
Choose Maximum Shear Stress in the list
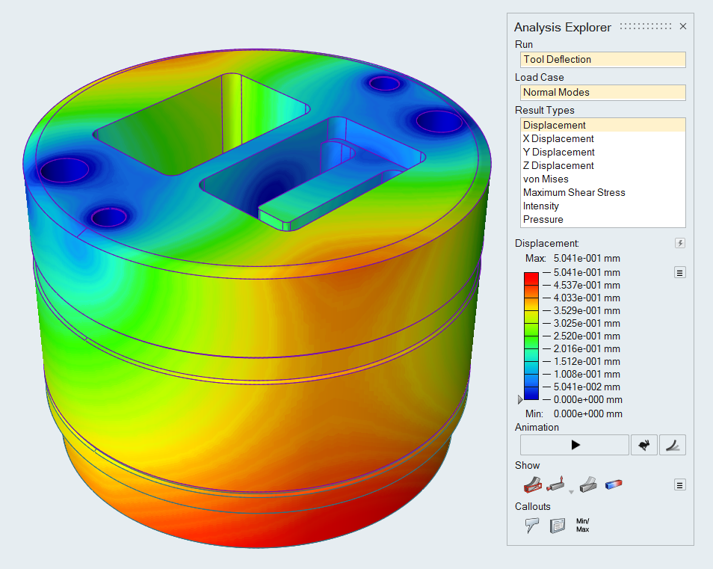(573, 192)
